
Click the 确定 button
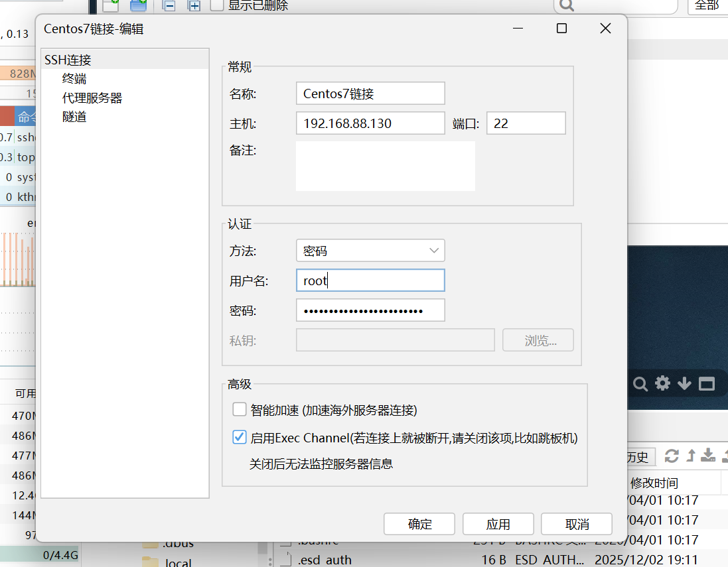(419, 524)
